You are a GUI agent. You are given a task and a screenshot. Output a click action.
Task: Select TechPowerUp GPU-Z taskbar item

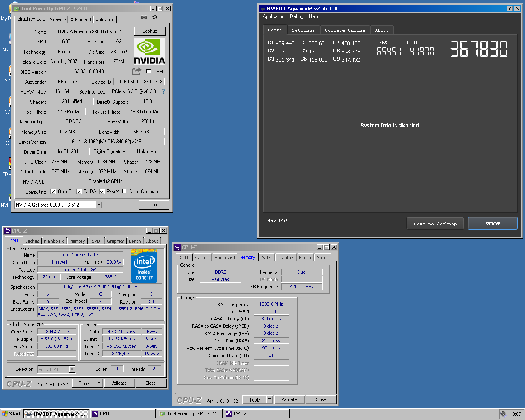tap(190, 414)
